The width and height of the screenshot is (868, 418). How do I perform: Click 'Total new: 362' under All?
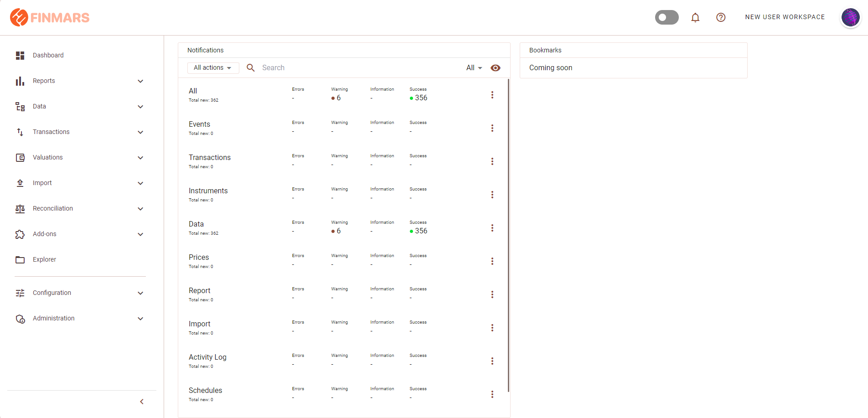[204, 100]
